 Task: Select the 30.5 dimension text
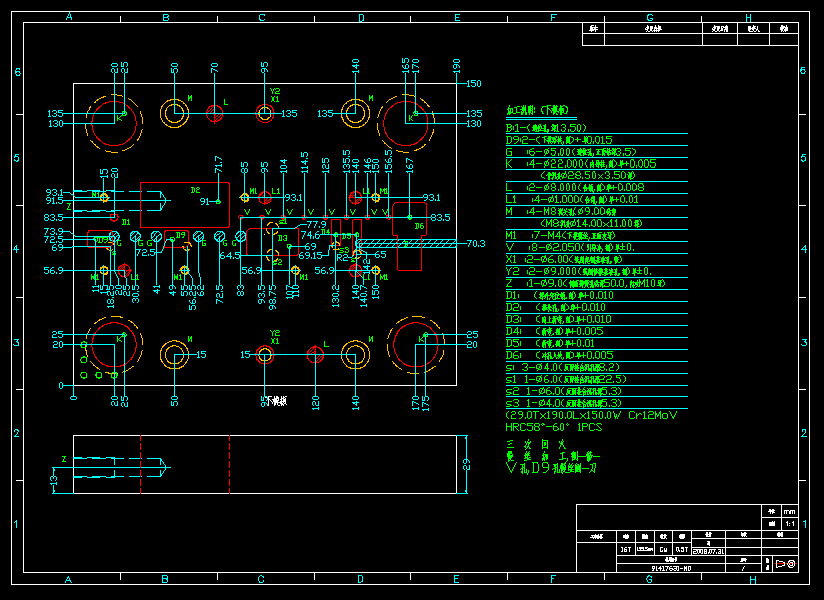(x=136, y=294)
